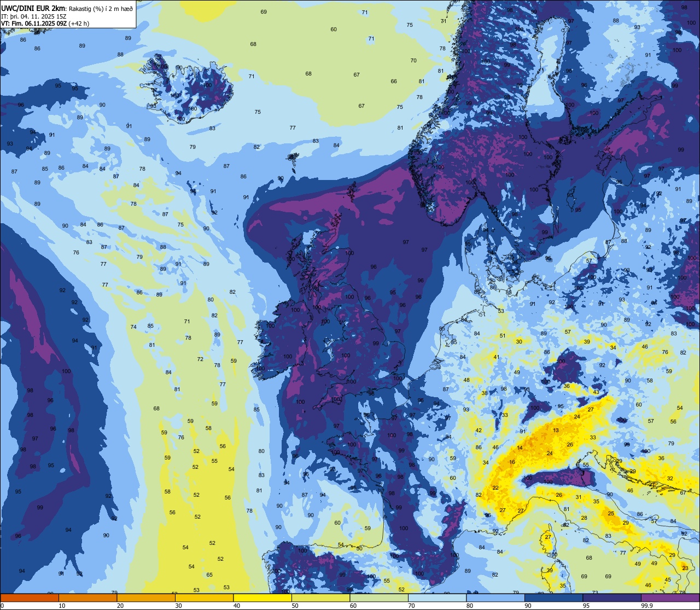700x610 pixels.
Task: Click the 60–70 light green legend swatch
Action: [379, 597]
